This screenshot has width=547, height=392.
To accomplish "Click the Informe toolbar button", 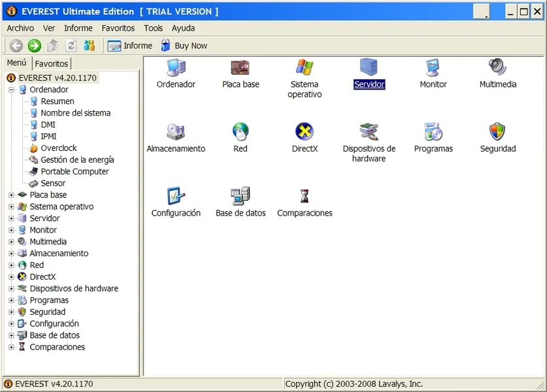I will [130, 46].
